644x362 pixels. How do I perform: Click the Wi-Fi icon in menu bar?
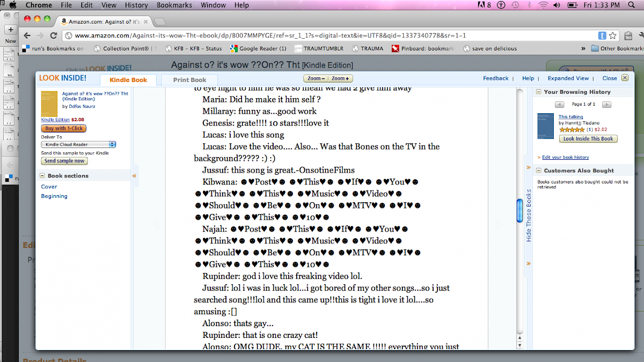click(543, 5)
